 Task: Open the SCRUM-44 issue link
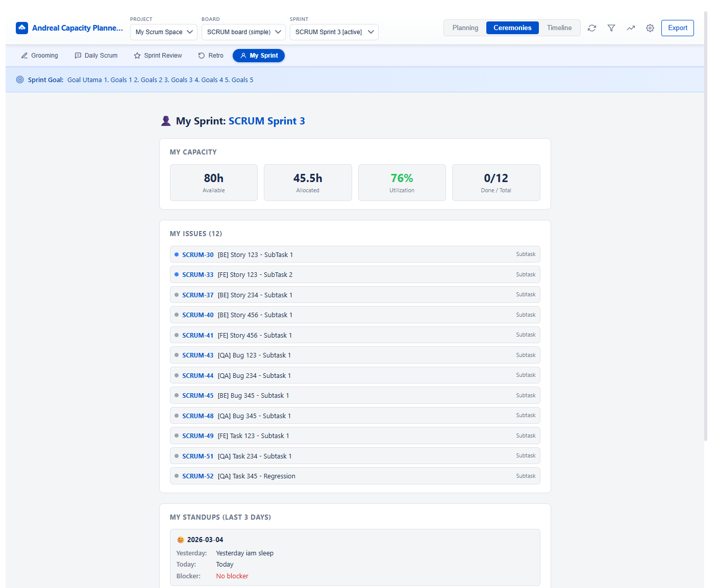click(198, 376)
